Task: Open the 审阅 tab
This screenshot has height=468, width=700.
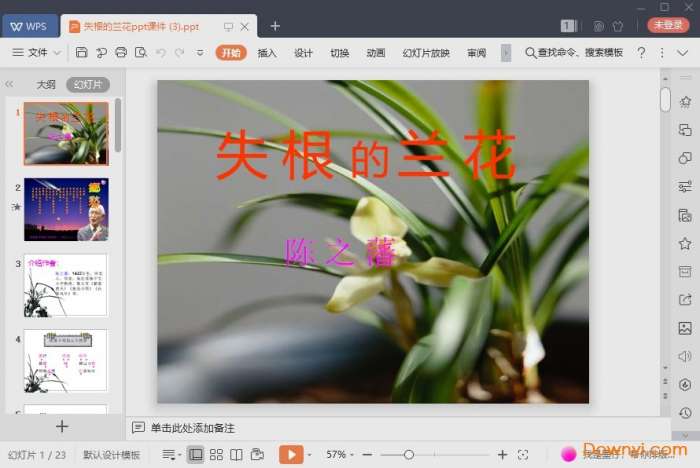Action: click(x=476, y=53)
